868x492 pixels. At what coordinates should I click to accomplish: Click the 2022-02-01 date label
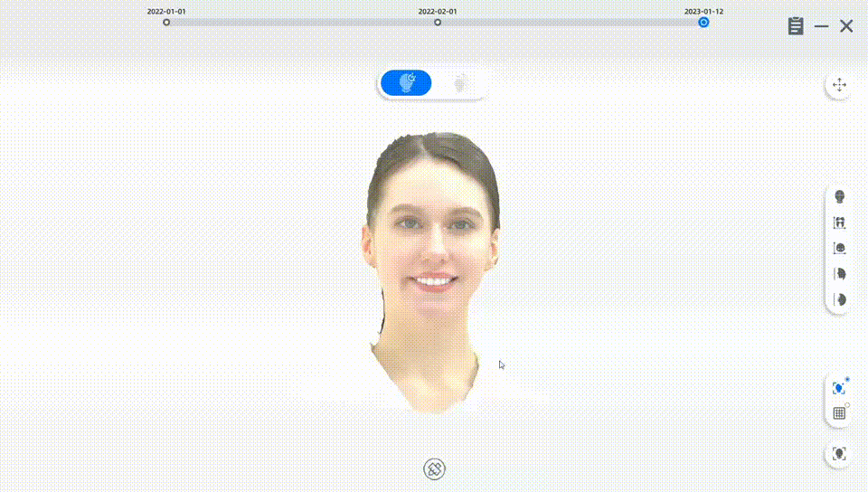438,11
